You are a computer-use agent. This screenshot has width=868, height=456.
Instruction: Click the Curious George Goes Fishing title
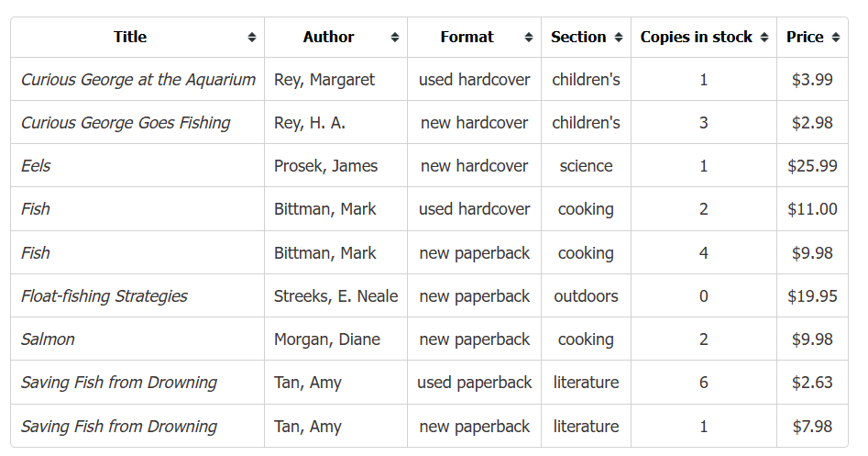(126, 123)
